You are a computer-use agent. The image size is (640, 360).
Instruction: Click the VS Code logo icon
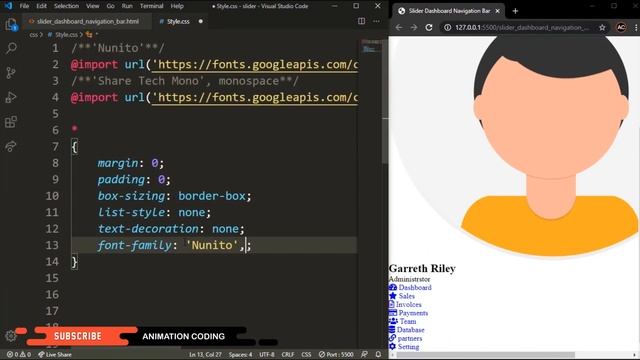pyautogui.click(x=8, y=6)
